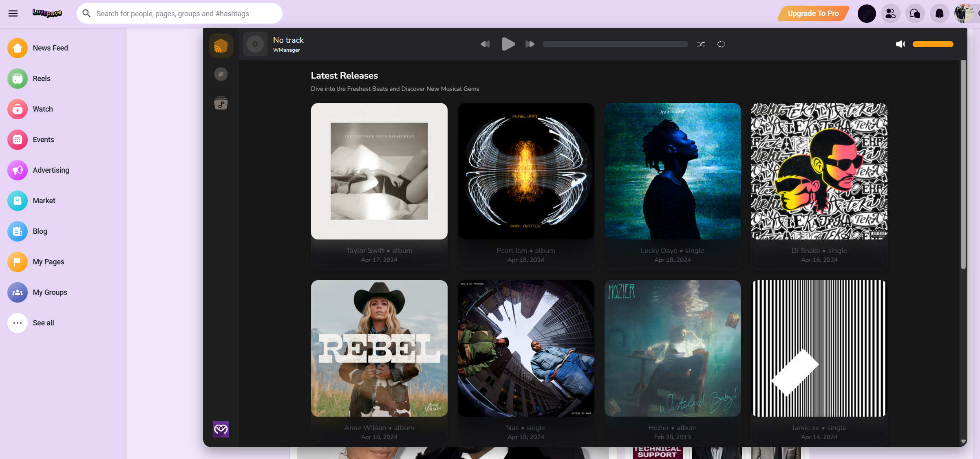The width and height of the screenshot is (980, 459).
Task: Open the Jamie xx single cover
Action: (819, 348)
